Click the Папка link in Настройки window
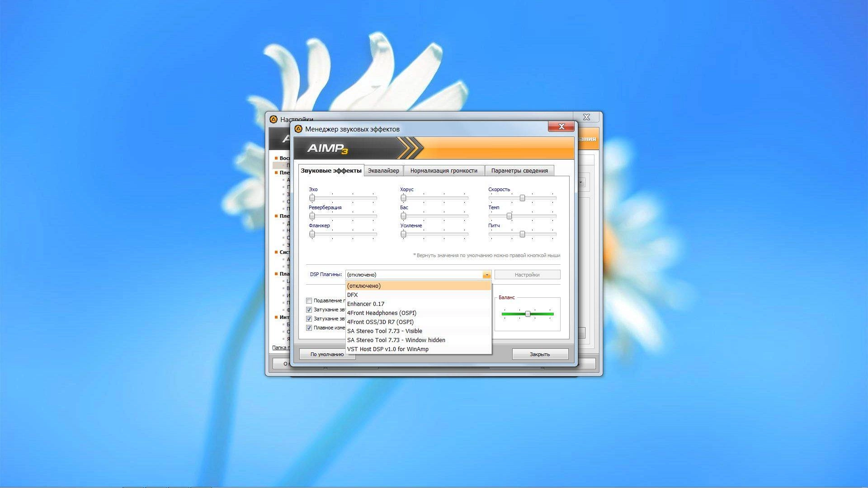 (x=280, y=347)
